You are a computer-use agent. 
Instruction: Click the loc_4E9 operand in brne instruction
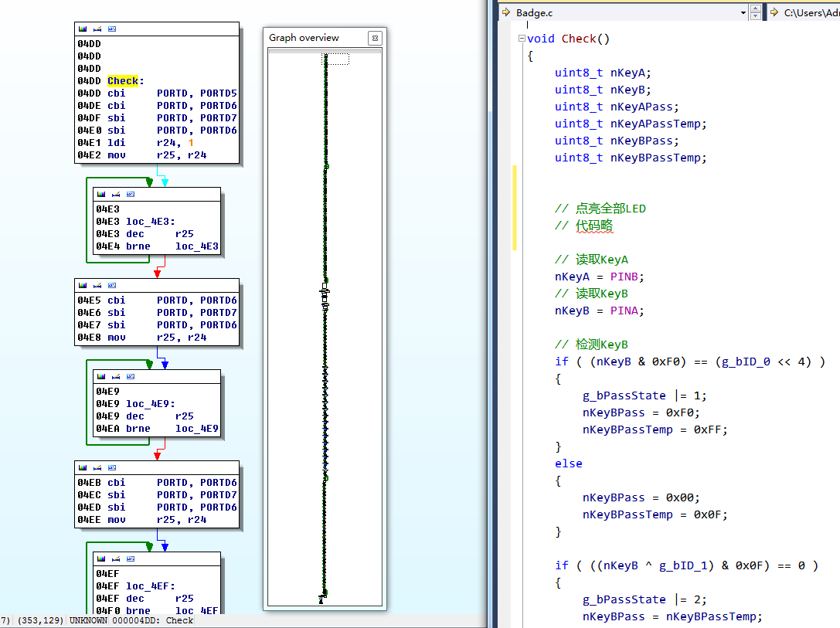196,429
